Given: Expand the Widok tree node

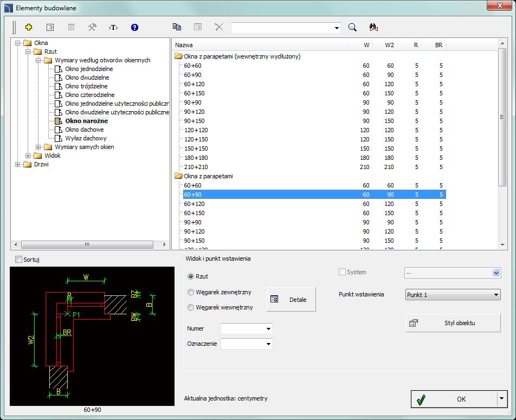Looking at the screenshot, I should click(x=28, y=156).
